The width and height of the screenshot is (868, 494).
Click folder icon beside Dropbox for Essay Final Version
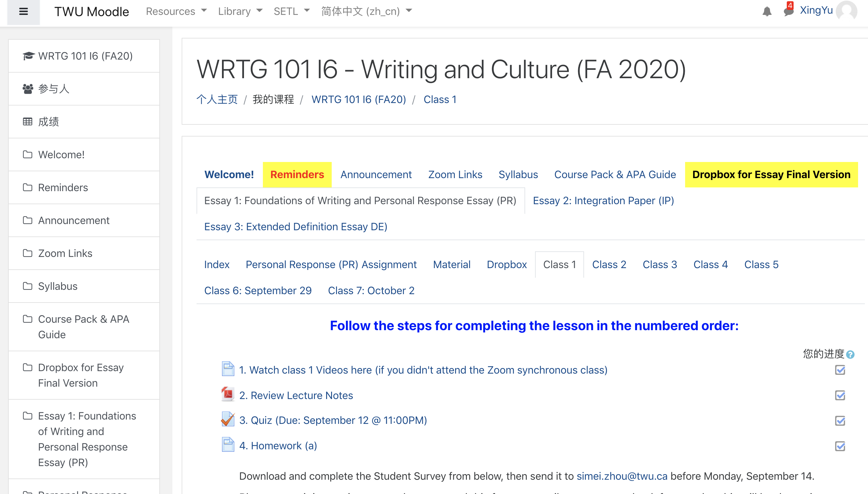(x=28, y=367)
